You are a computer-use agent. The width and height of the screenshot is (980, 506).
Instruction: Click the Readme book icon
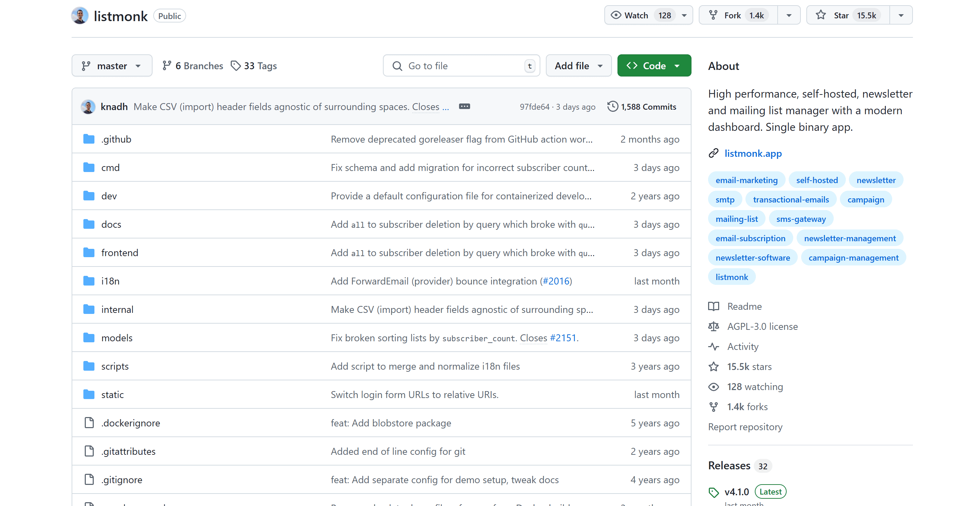713,306
